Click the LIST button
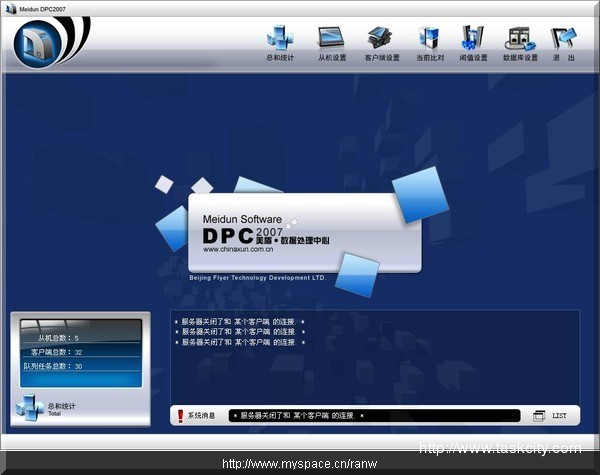The image size is (600, 475). point(559,415)
